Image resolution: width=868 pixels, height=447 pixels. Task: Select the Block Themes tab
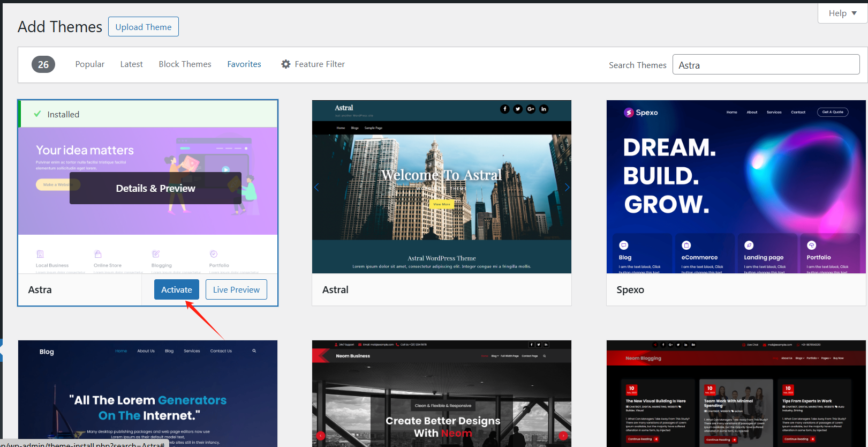click(185, 64)
